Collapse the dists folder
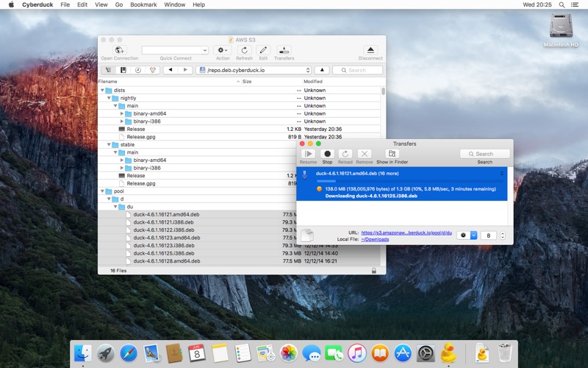The height and width of the screenshot is (368, 588). coord(102,91)
